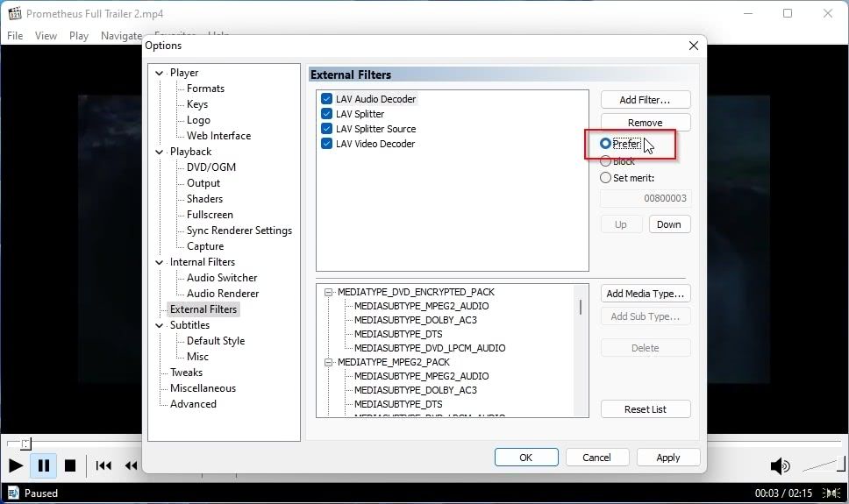Screen dimensions: 849x504
Task: Select Fullscreen in options tree
Action: click(x=210, y=215)
